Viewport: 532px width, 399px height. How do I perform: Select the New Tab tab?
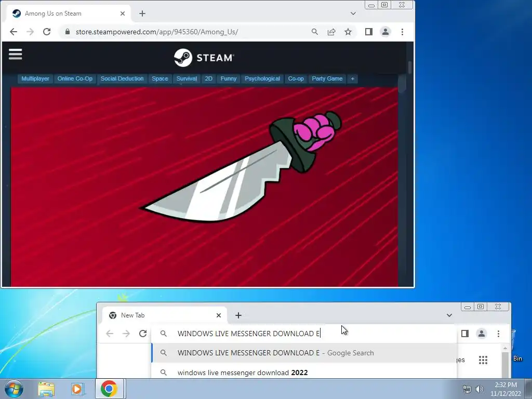click(165, 315)
